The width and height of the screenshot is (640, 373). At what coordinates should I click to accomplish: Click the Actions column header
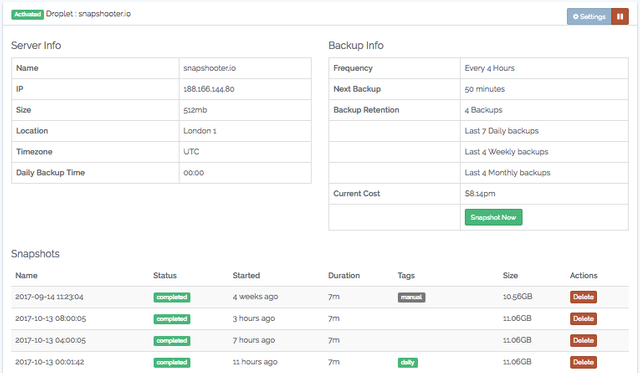583,275
